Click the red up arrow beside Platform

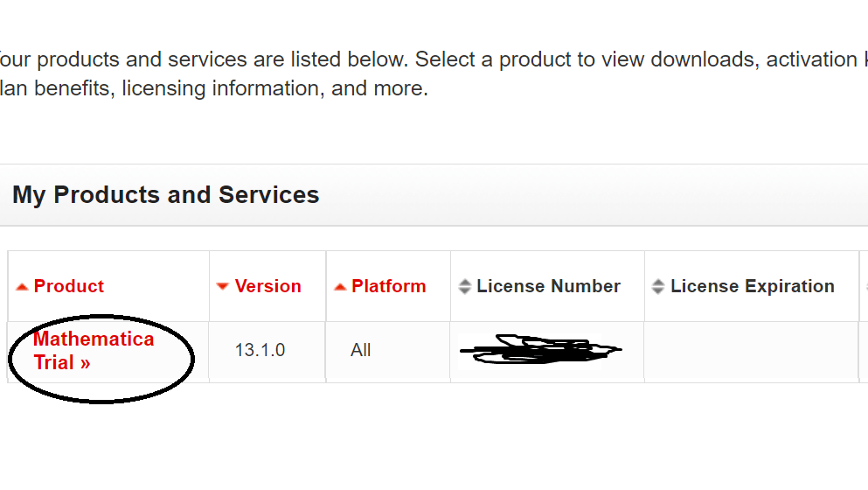coord(340,287)
